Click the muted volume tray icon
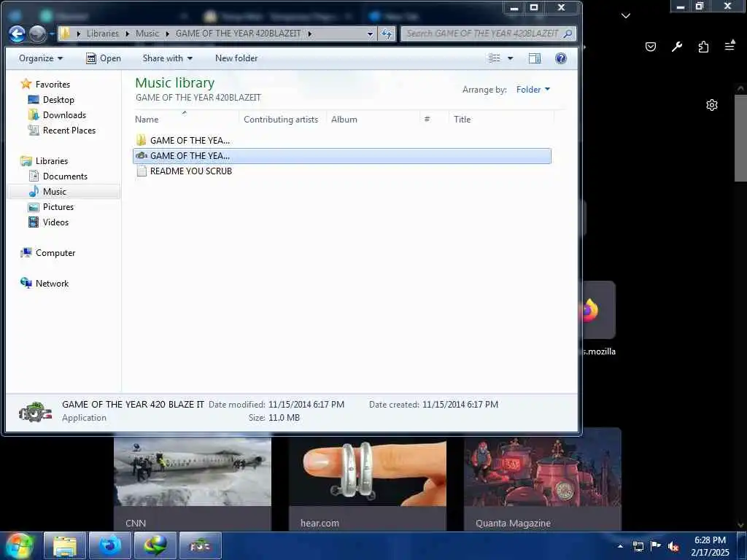The width and height of the screenshot is (747, 560). pyautogui.click(x=673, y=546)
